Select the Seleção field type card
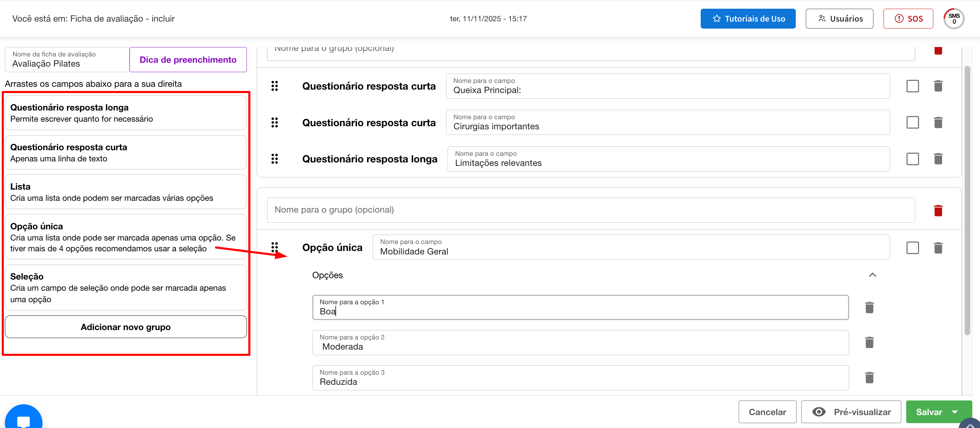 point(125,288)
